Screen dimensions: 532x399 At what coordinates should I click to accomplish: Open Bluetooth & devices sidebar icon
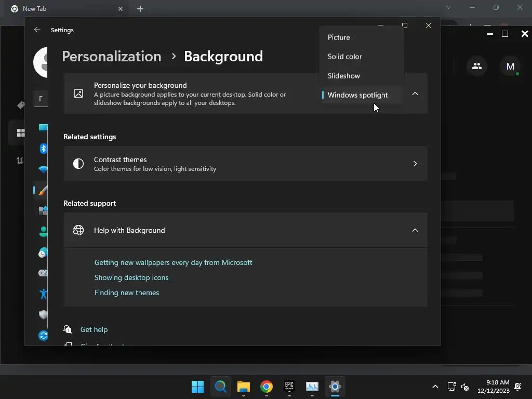point(43,148)
